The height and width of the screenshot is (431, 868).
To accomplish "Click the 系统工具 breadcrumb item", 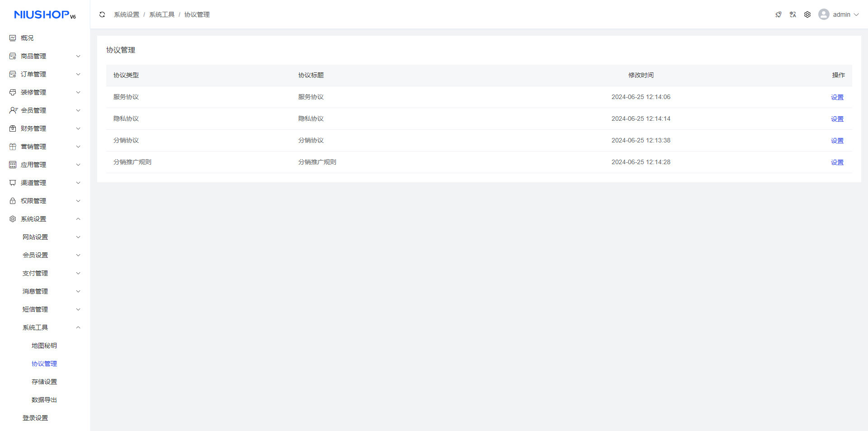I will (161, 14).
